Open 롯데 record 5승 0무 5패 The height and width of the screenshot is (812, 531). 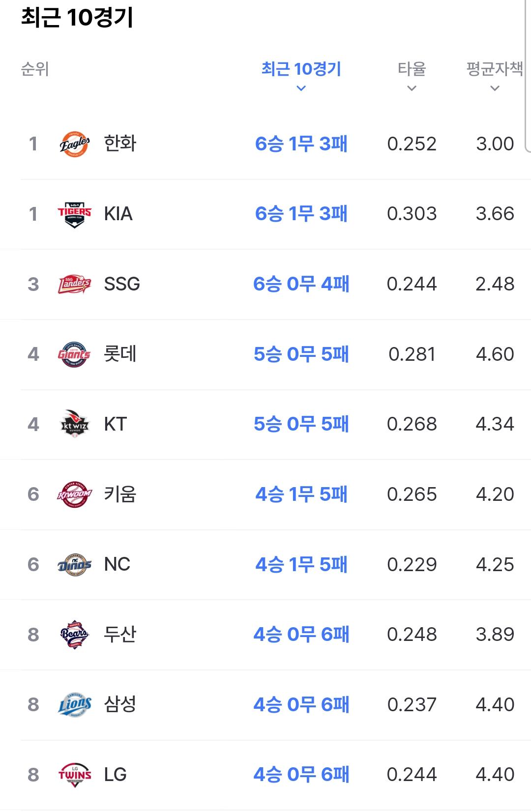tap(301, 354)
